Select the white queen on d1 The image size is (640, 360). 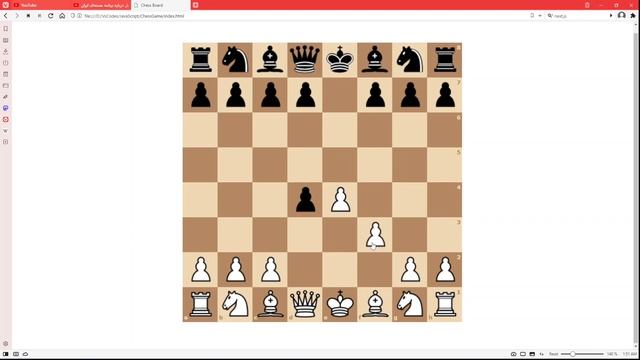coord(305,304)
